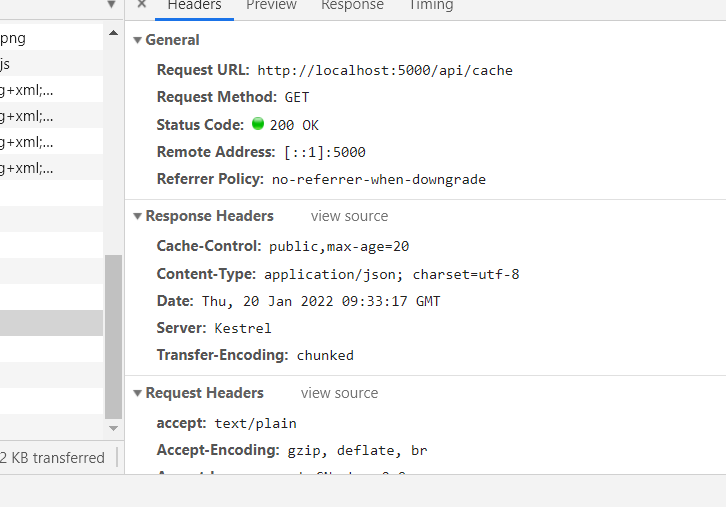Click the no-referrer-when-downgrade policy value
Viewport: 726px width, 507px height.
[x=379, y=179]
